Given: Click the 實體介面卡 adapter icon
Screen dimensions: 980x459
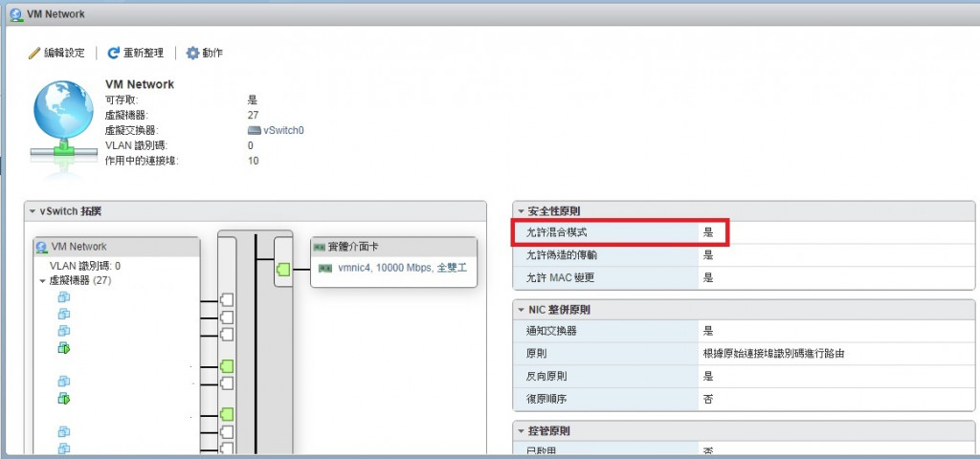Looking at the screenshot, I should [320, 248].
